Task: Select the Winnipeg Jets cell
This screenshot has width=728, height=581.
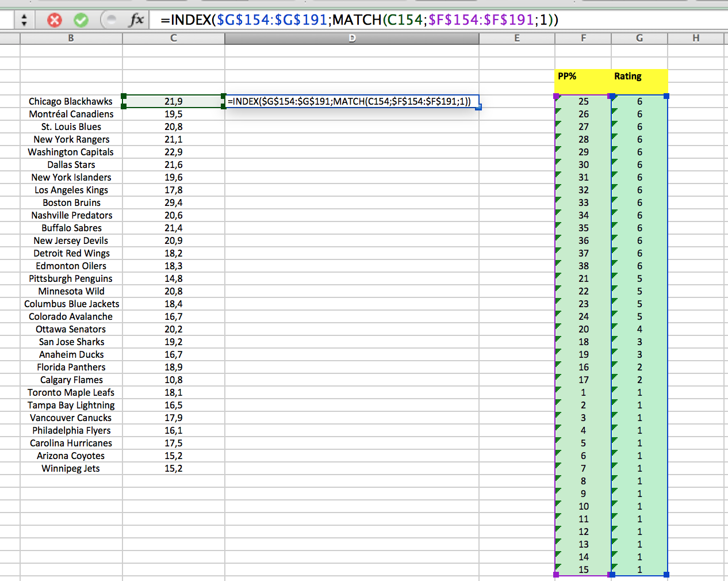Action: click(x=71, y=468)
